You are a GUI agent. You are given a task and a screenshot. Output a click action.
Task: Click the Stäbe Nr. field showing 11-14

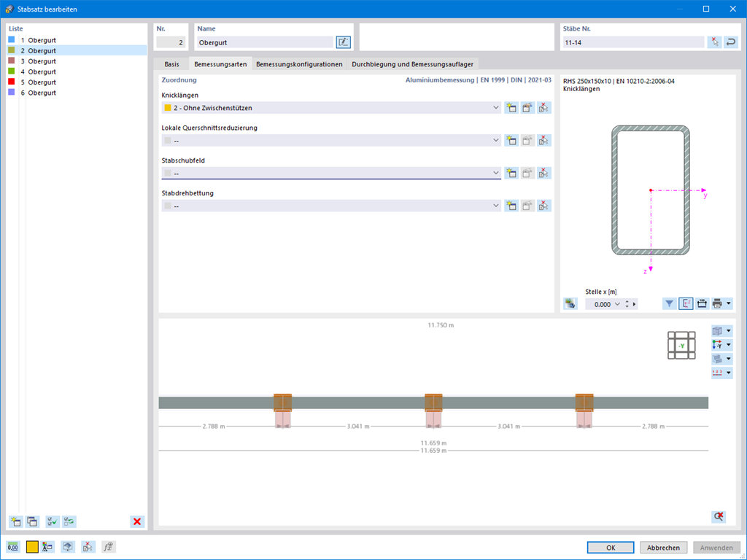[x=633, y=42]
